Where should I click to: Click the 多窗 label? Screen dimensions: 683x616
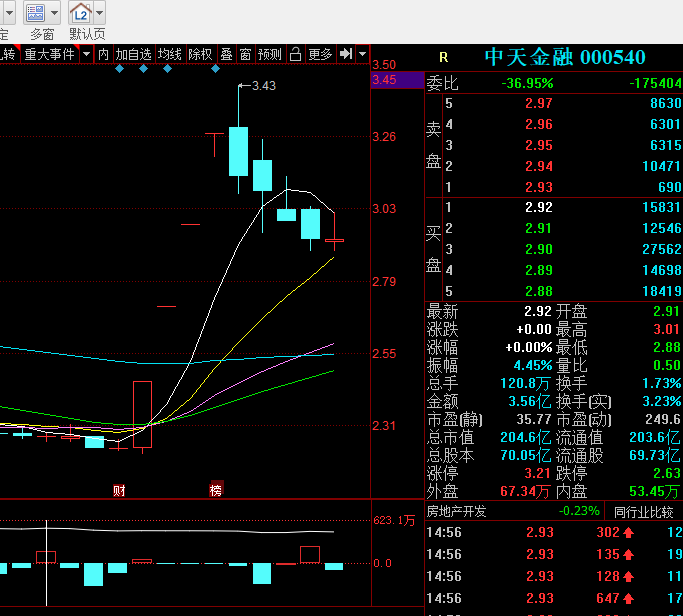click(42, 34)
